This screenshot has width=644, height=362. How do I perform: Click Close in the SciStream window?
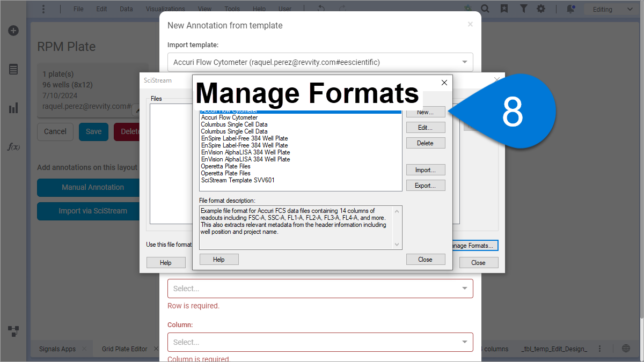coord(478,263)
